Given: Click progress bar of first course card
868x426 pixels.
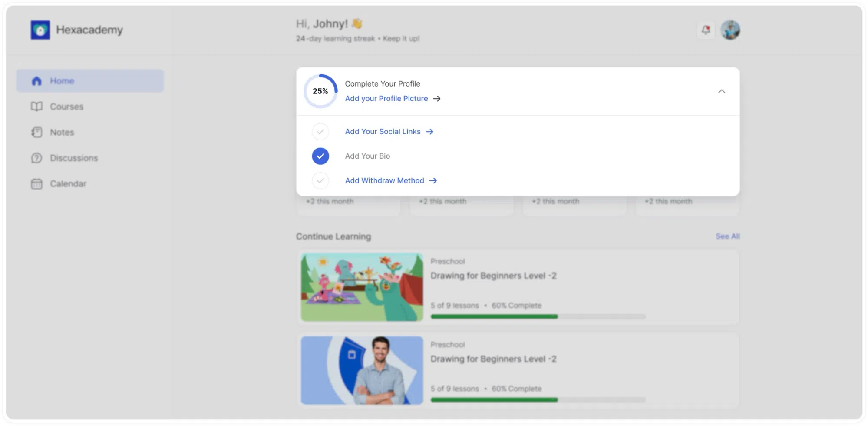Looking at the screenshot, I should [x=538, y=316].
